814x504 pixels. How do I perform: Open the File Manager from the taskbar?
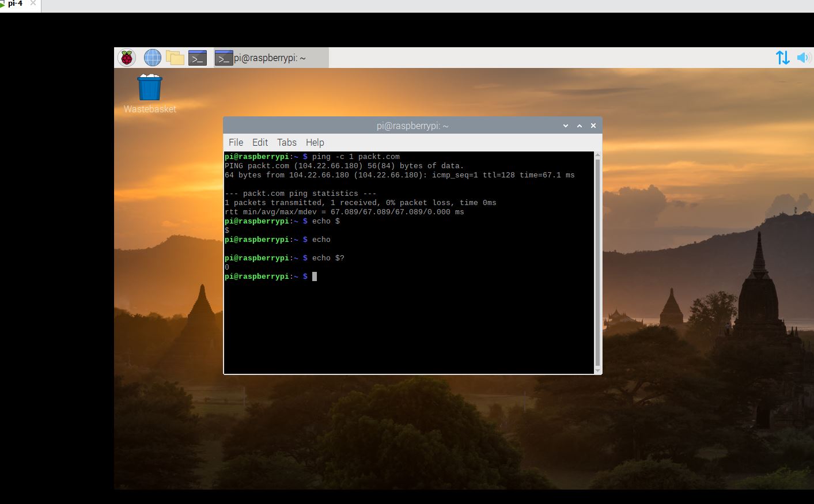(175, 57)
